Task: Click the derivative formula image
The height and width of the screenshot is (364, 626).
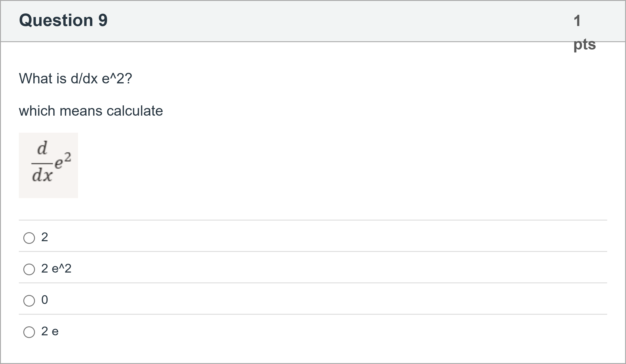Action: (x=48, y=165)
